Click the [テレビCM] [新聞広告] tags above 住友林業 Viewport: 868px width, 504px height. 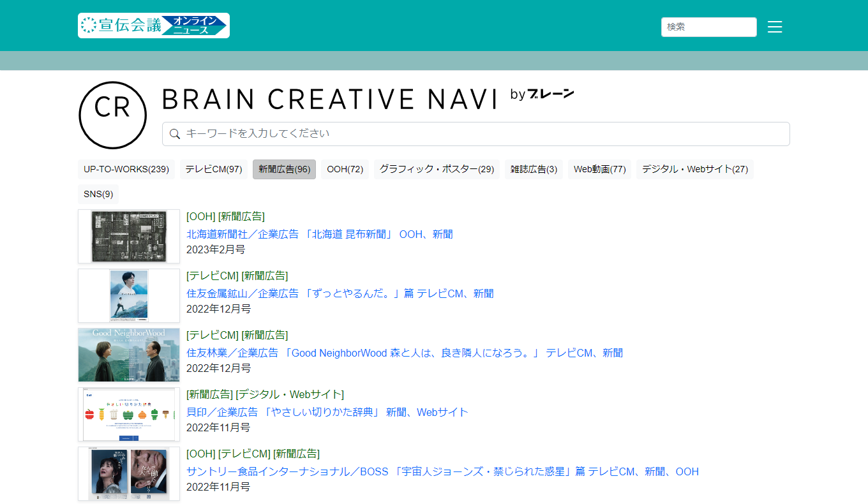237,335
